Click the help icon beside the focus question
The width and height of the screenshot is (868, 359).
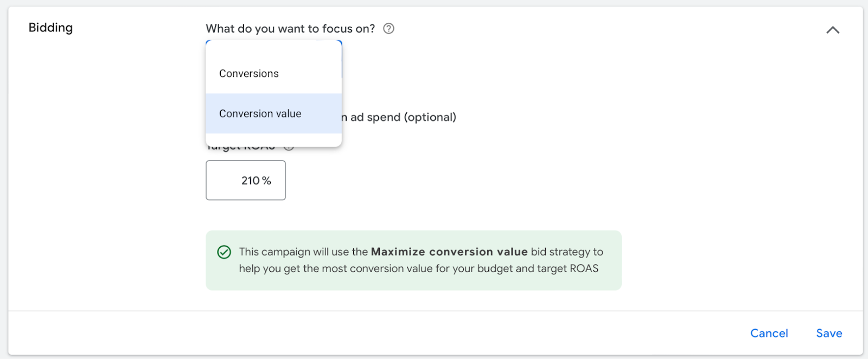(x=388, y=29)
